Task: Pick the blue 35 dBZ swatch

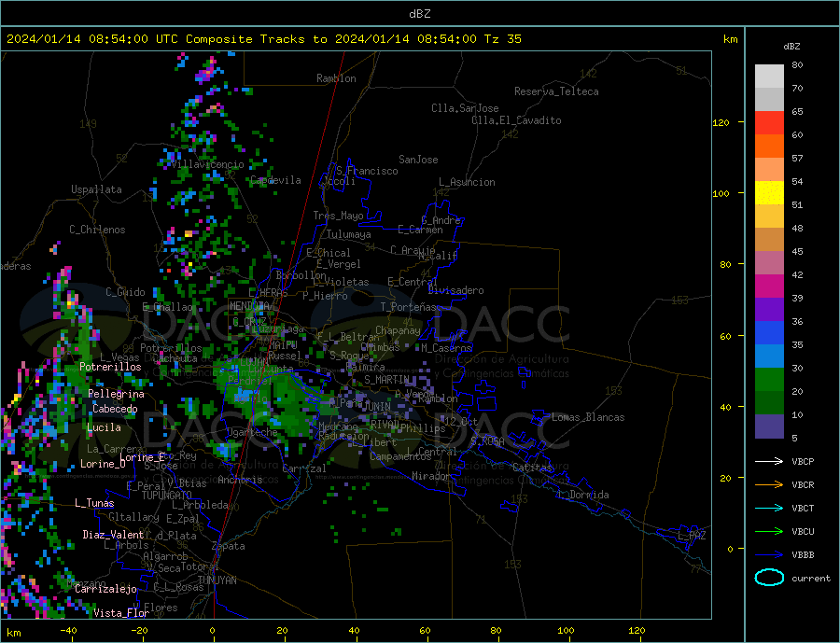Action: point(769,333)
